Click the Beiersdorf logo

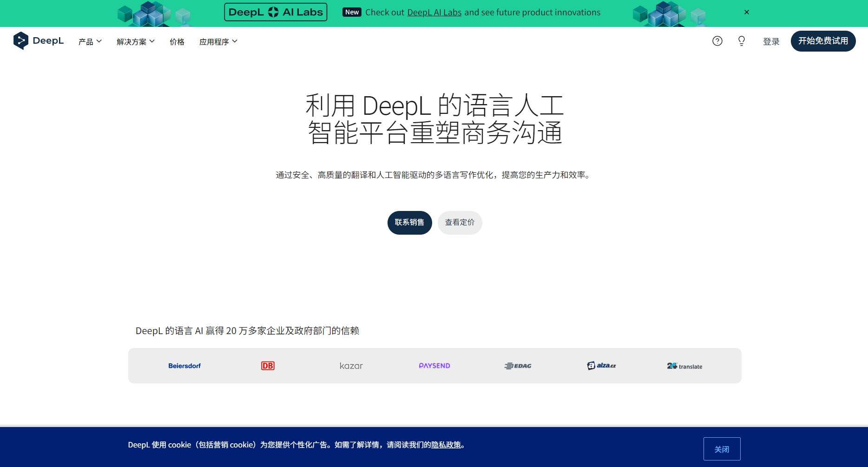point(184,366)
